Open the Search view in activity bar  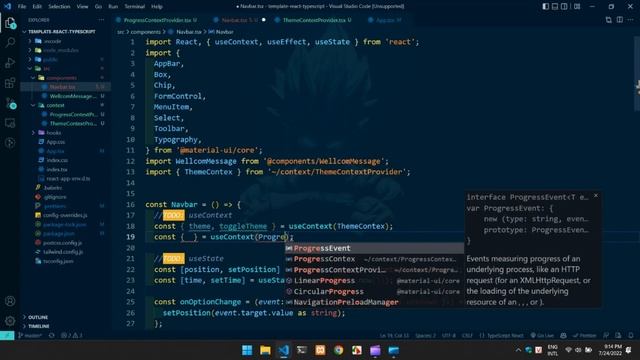coord(10,42)
